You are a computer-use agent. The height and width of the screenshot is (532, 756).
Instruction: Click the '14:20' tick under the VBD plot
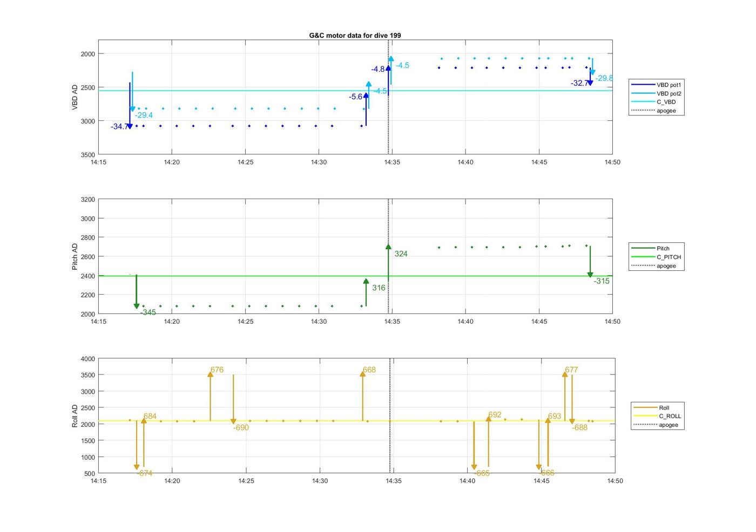coord(172,162)
